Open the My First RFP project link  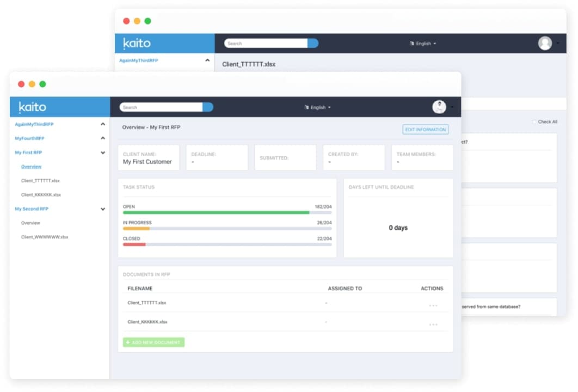coord(28,152)
